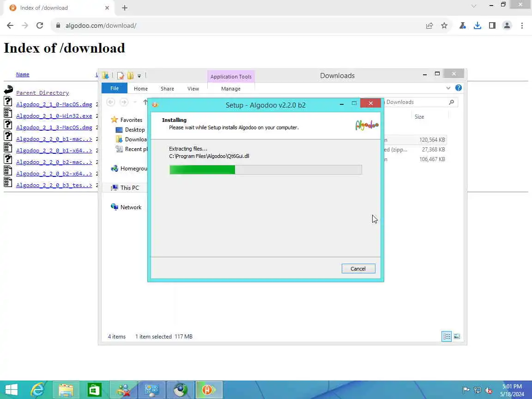Click Explorer forward navigation arrow
Viewport: 532px width, 399px height.
click(124, 102)
